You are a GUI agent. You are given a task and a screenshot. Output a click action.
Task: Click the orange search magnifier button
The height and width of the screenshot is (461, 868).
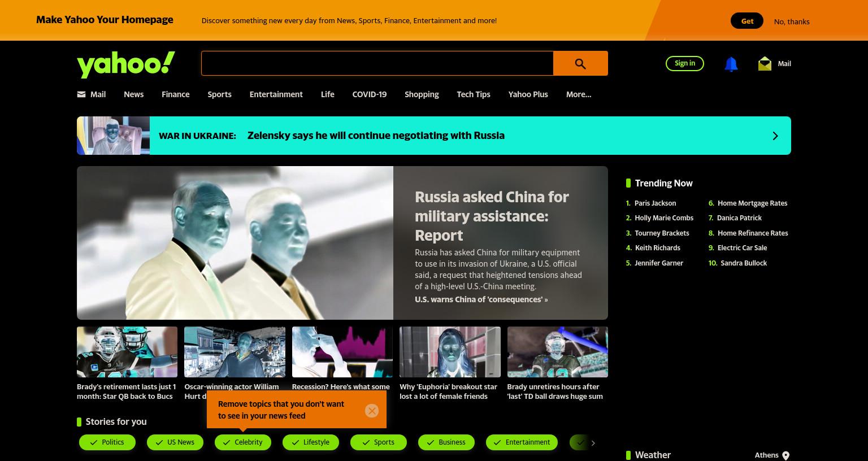[x=580, y=63]
